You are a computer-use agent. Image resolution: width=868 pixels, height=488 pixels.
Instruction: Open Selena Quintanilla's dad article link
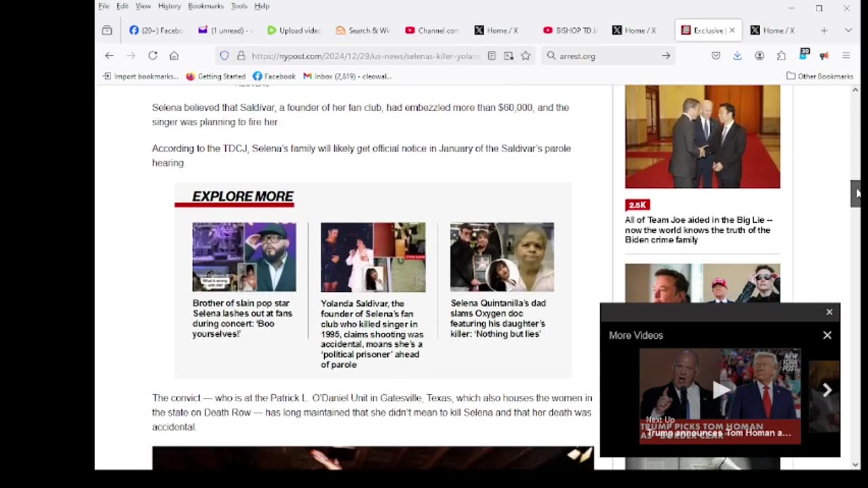(x=498, y=319)
